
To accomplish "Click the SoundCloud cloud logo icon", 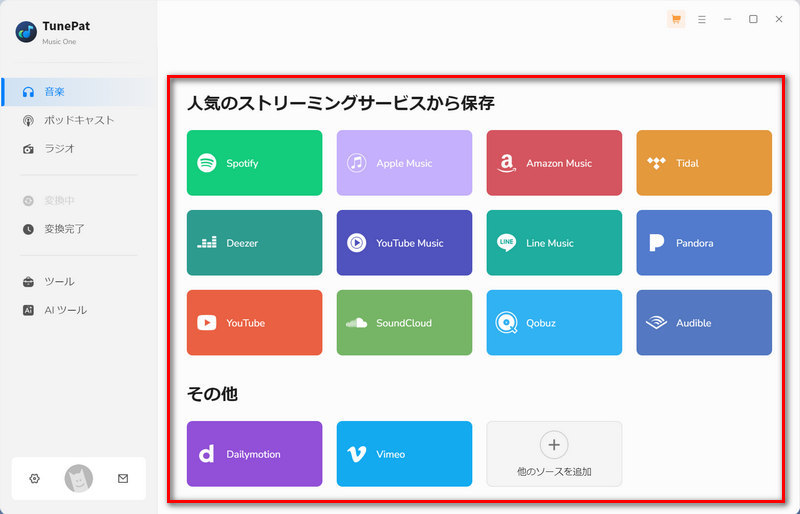I will click(x=356, y=323).
